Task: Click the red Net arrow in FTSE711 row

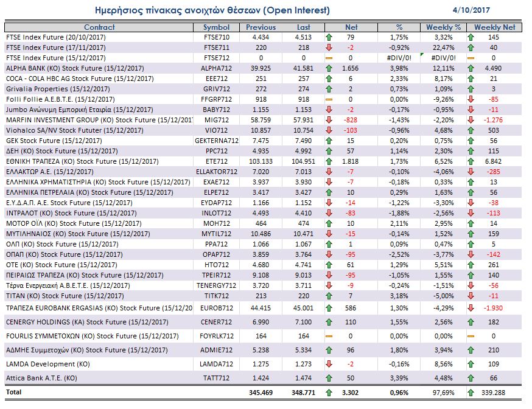Action: [329, 47]
